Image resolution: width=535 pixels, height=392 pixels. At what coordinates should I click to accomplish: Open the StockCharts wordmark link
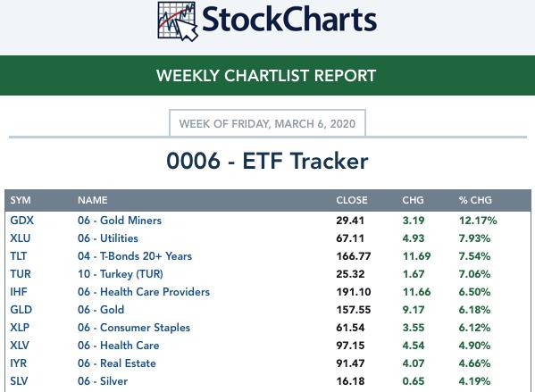pyautogui.click(x=289, y=20)
